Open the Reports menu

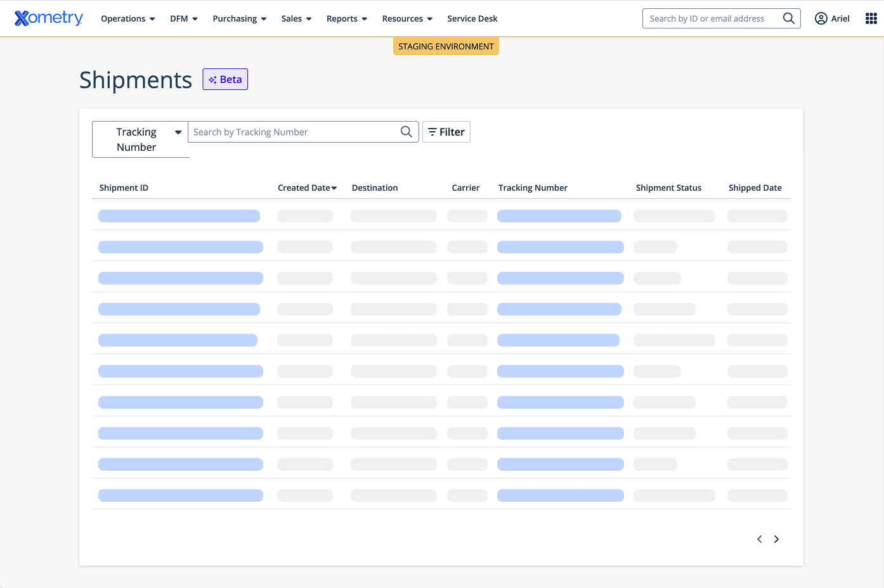pos(346,18)
